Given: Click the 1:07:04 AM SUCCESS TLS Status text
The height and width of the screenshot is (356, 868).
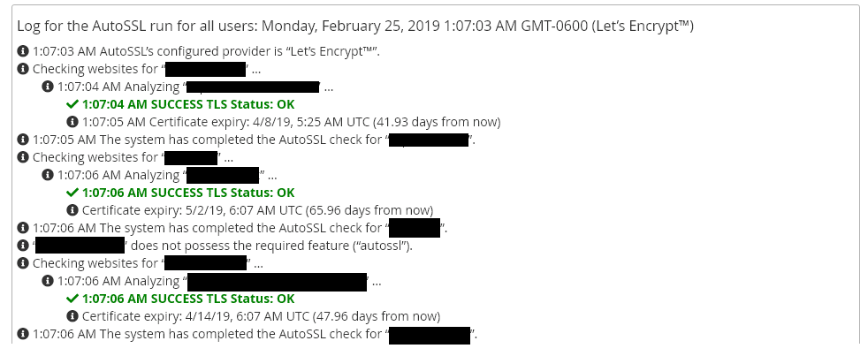Looking at the screenshot, I should pyautogui.click(x=188, y=104).
